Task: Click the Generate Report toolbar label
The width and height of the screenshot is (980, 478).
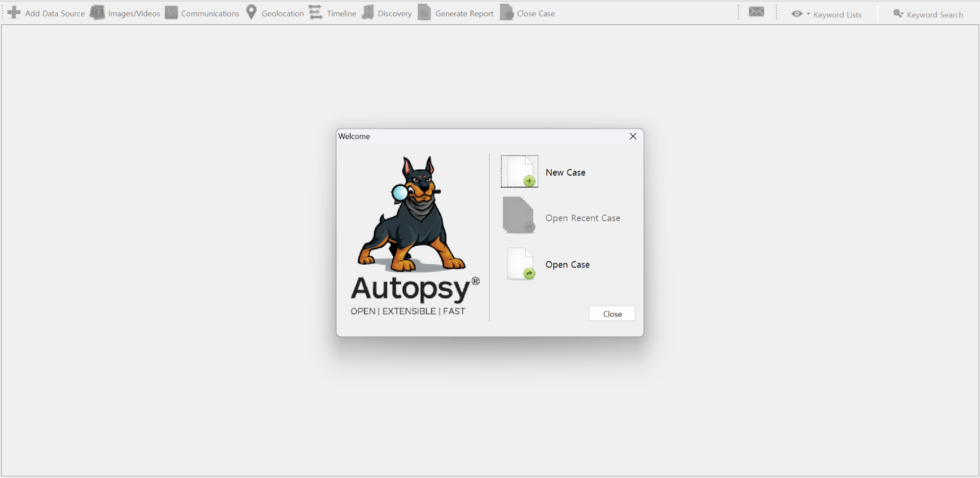Action: (464, 13)
